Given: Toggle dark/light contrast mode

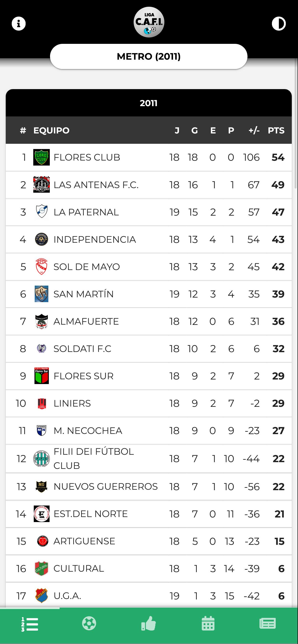Looking at the screenshot, I should pos(279,24).
